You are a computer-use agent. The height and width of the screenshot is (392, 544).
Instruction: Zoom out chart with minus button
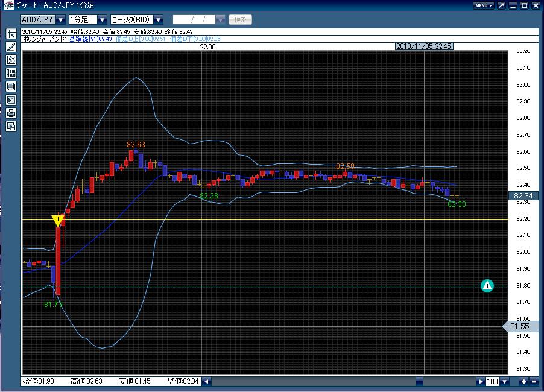tap(534, 382)
